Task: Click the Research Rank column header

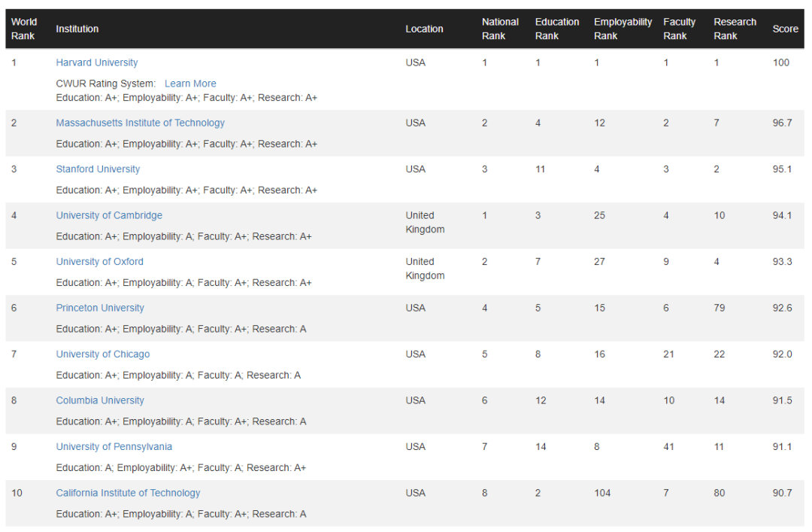Action: pos(735,29)
